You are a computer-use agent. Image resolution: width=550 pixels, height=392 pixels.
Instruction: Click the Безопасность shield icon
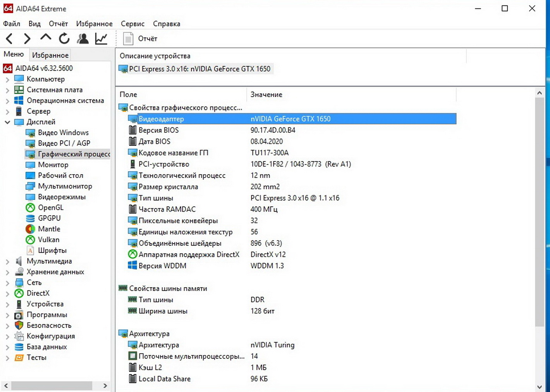(x=19, y=325)
